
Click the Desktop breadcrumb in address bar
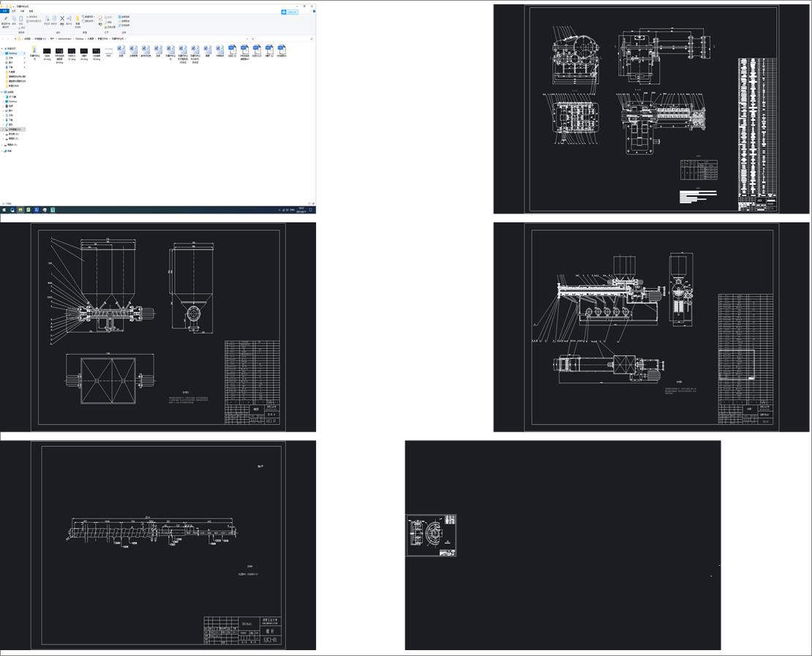[x=79, y=39]
